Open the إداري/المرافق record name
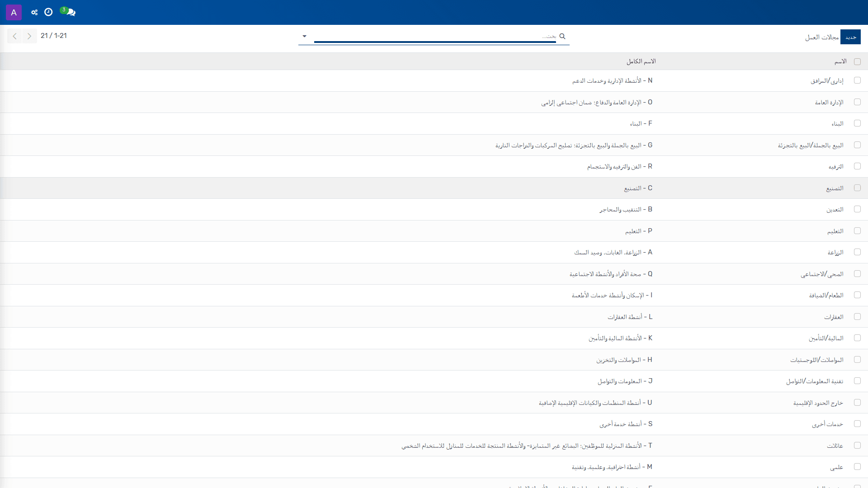 pos(827,81)
